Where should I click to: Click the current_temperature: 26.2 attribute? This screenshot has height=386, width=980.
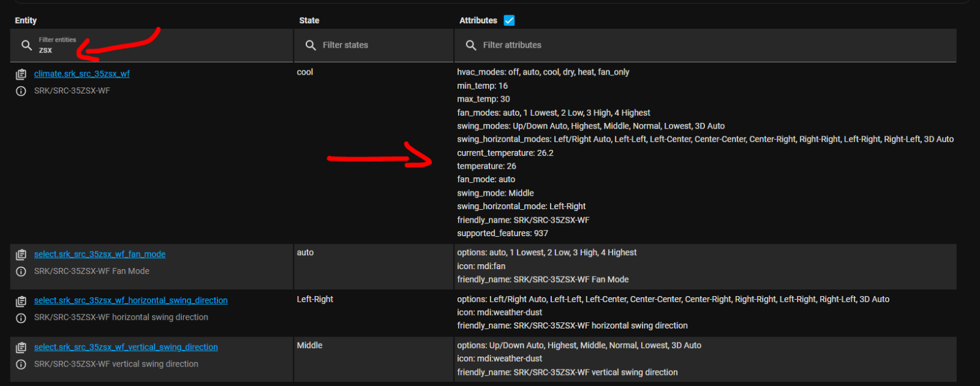coord(505,153)
